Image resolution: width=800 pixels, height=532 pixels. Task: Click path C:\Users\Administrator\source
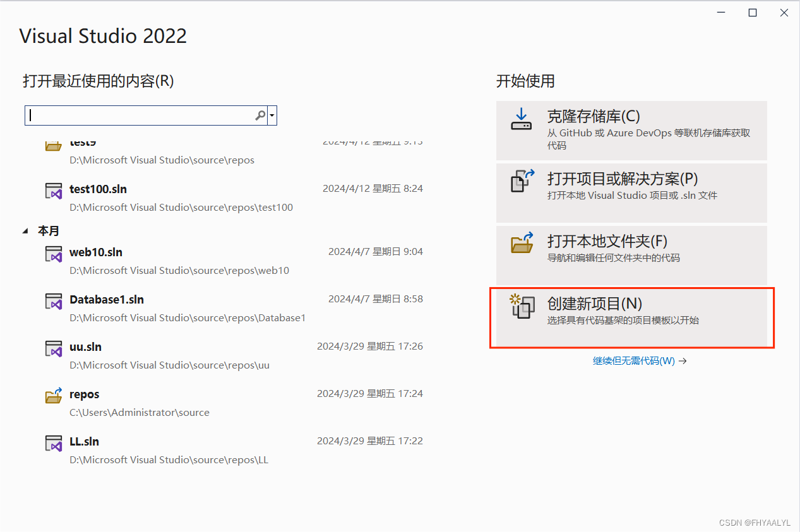click(x=140, y=412)
